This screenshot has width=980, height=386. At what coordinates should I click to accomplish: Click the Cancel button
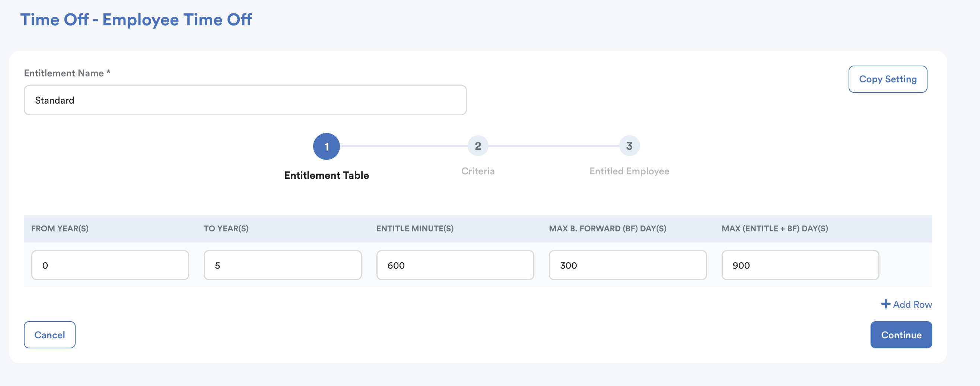[50, 335]
